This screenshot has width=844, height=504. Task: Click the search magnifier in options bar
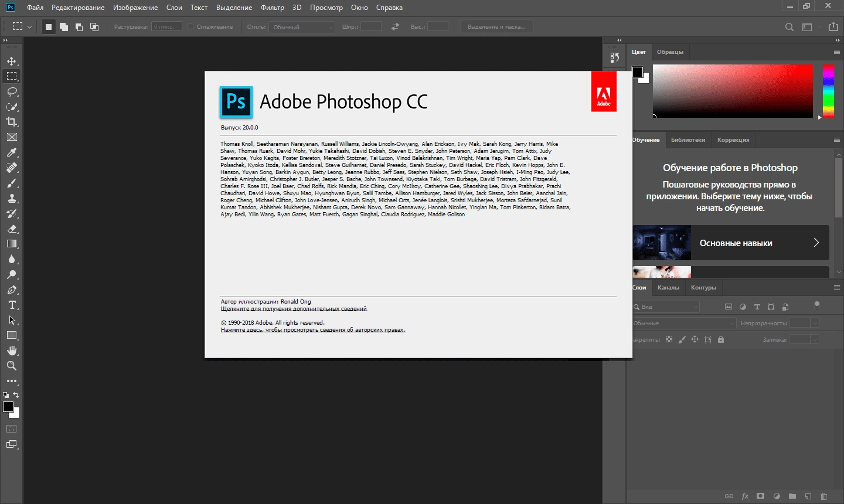[789, 27]
